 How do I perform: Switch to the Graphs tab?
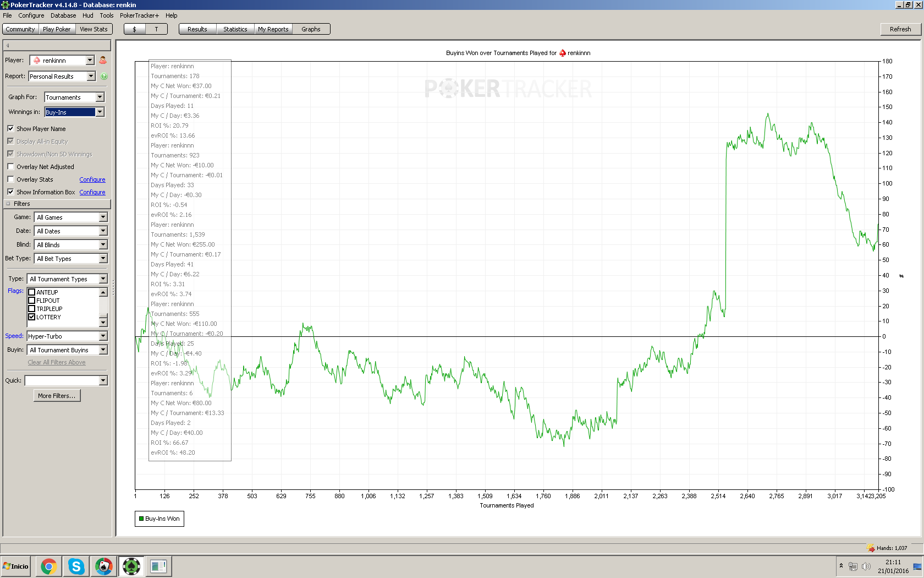pos(311,29)
